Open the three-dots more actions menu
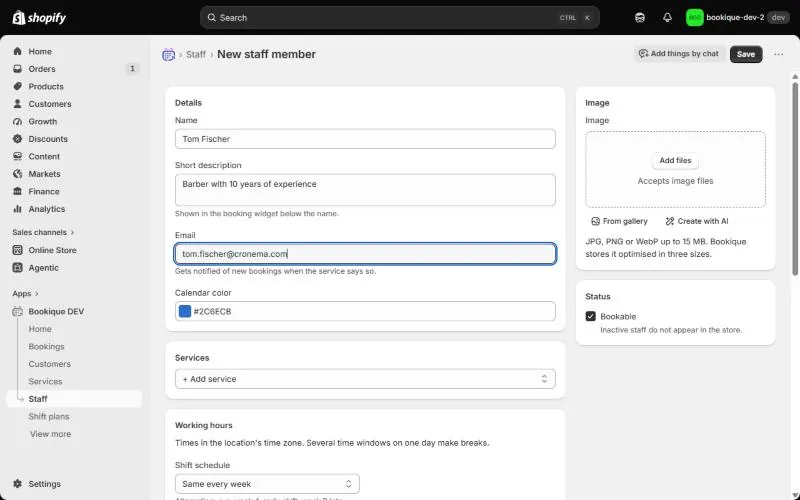 click(x=778, y=54)
